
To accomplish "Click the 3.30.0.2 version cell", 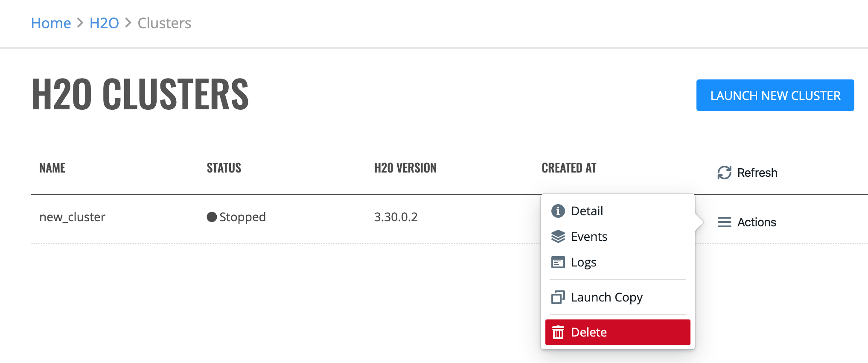I will tap(396, 217).
